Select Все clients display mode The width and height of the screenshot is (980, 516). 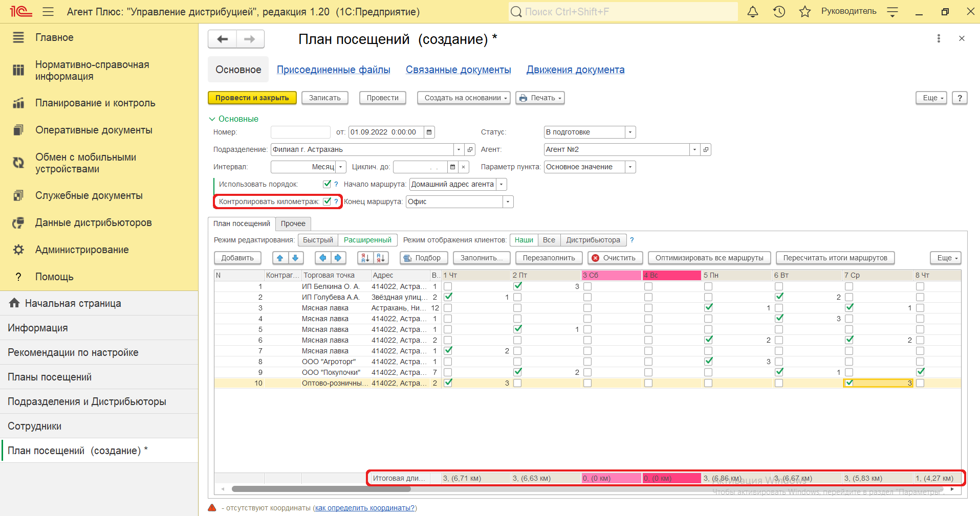pyautogui.click(x=549, y=240)
